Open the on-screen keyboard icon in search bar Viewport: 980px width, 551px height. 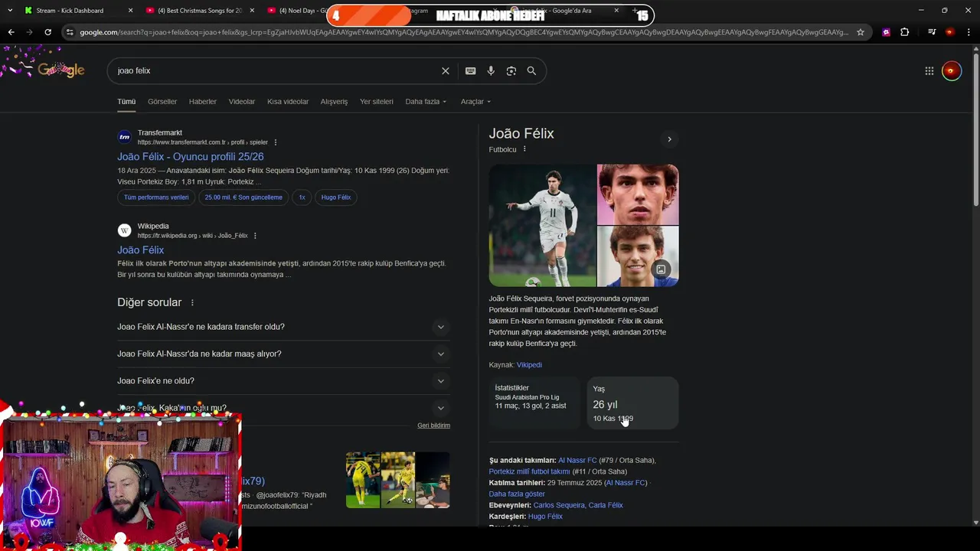[470, 71]
